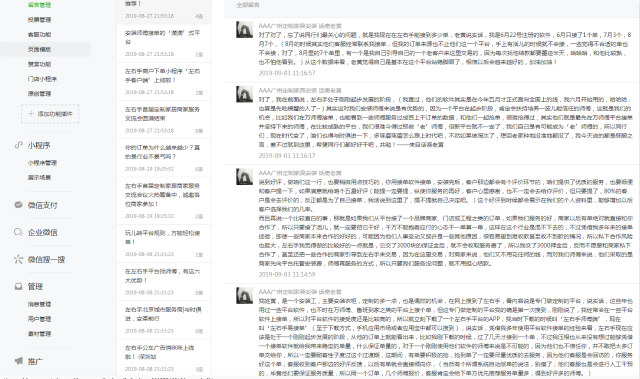The height and width of the screenshot is (379, 640).
Task: Click the plus icon in 添加功能插件 box
Action: point(31,114)
